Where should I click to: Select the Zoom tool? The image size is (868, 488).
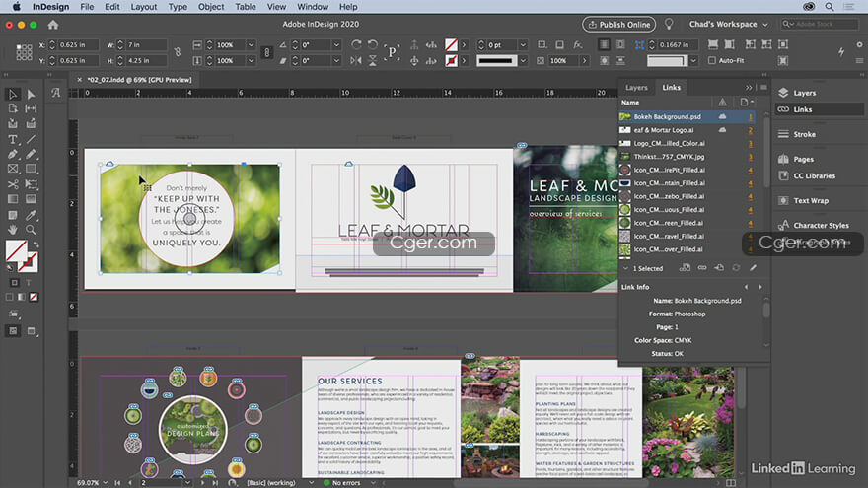[x=31, y=229]
